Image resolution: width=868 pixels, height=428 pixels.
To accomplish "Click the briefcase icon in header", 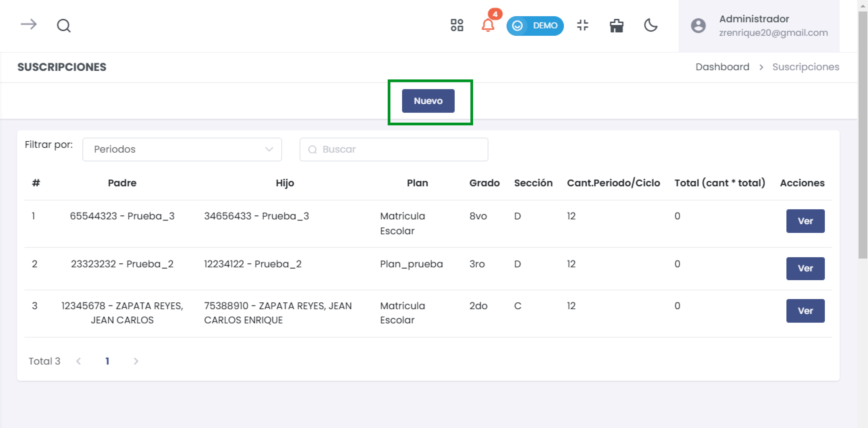I will pyautogui.click(x=617, y=26).
